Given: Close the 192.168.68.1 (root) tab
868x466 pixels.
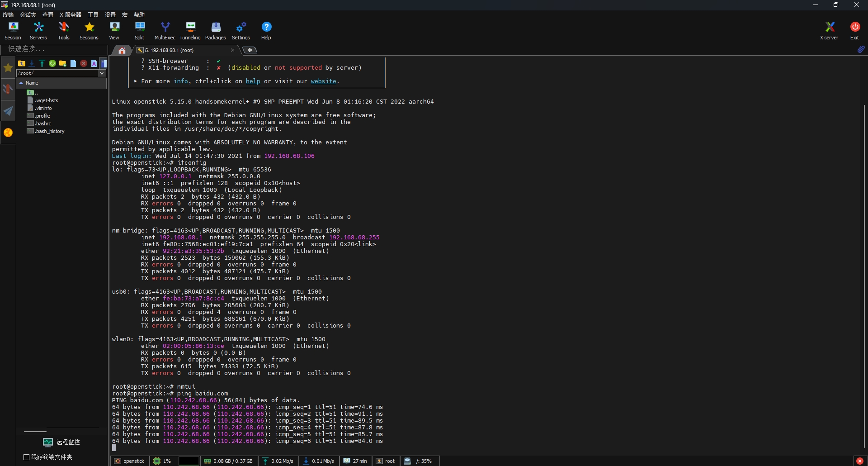Looking at the screenshot, I should 233,50.
